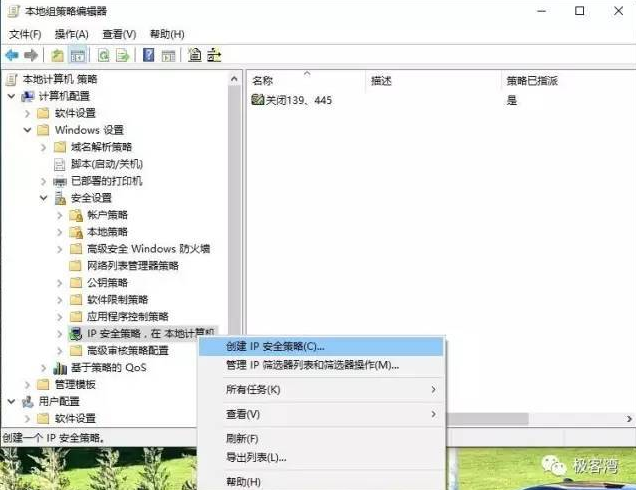Open Help via the blue question-mark icon
The width and height of the screenshot is (636, 490).
148,55
